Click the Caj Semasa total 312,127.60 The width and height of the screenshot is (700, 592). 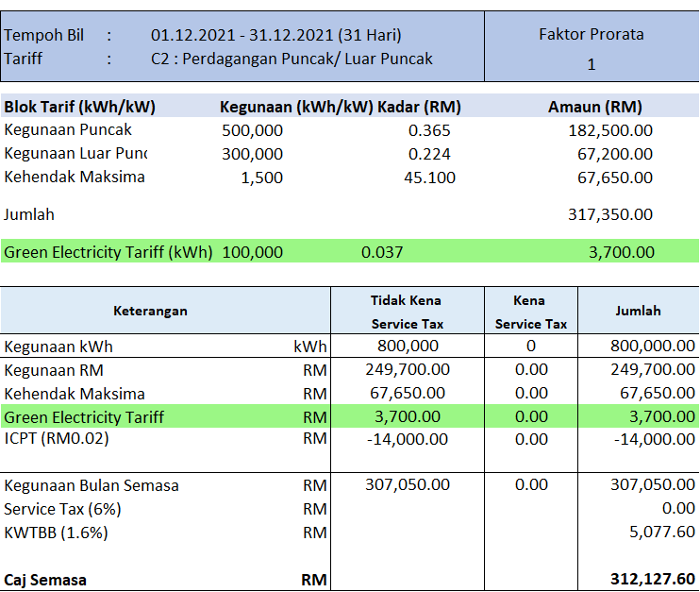pyautogui.click(x=652, y=579)
